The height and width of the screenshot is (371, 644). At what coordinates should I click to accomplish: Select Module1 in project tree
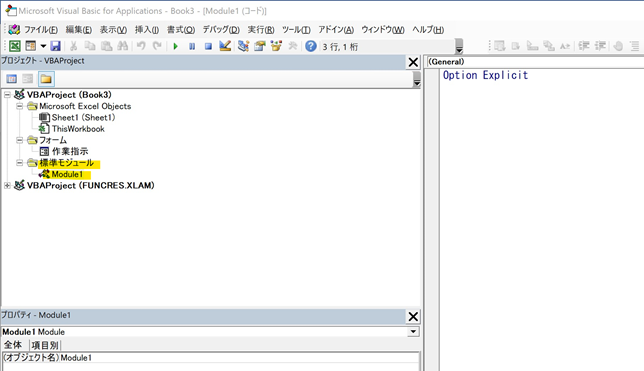tap(67, 175)
